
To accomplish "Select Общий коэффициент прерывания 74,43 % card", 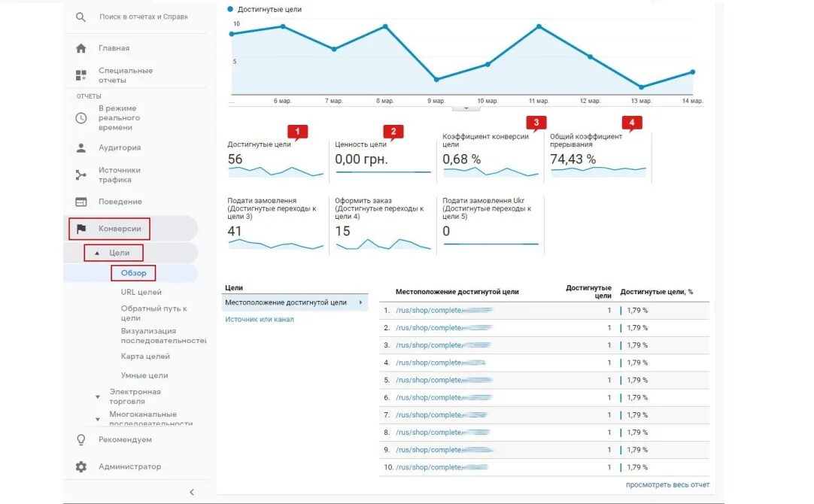I will [x=598, y=157].
